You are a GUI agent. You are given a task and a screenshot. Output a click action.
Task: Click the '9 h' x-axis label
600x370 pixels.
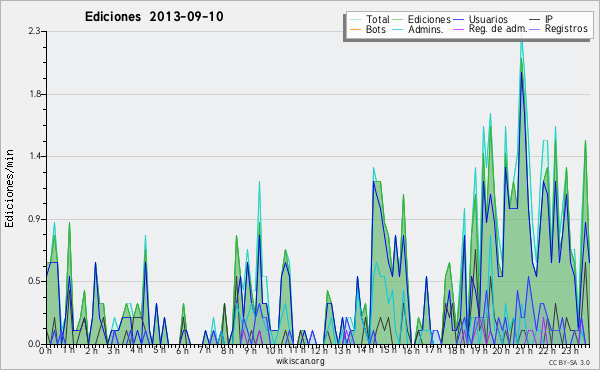(x=250, y=350)
